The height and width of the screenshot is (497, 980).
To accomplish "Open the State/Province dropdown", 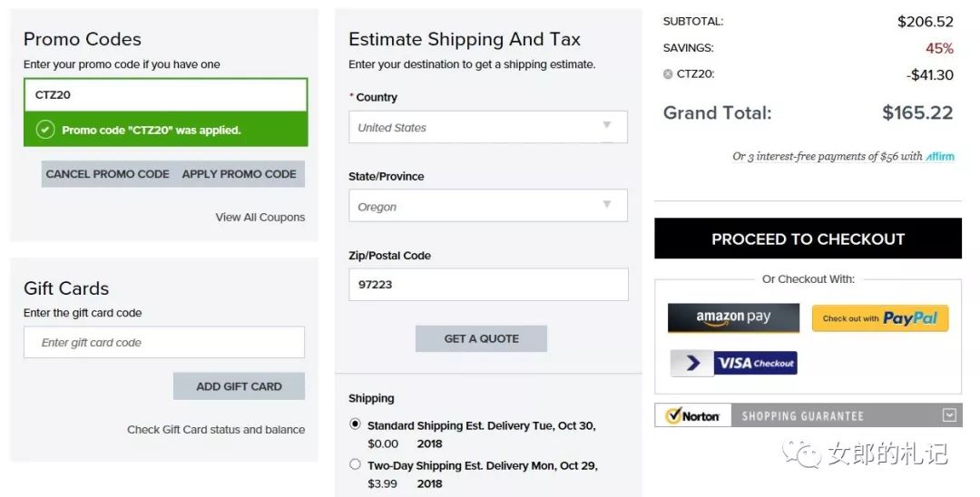I will click(488, 206).
